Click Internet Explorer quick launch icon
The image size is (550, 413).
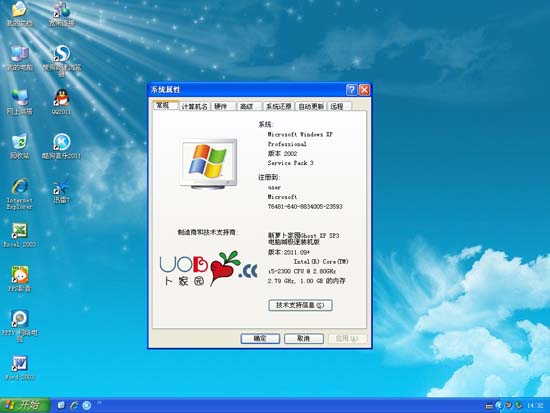pyautogui.click(x=74, y=405)
